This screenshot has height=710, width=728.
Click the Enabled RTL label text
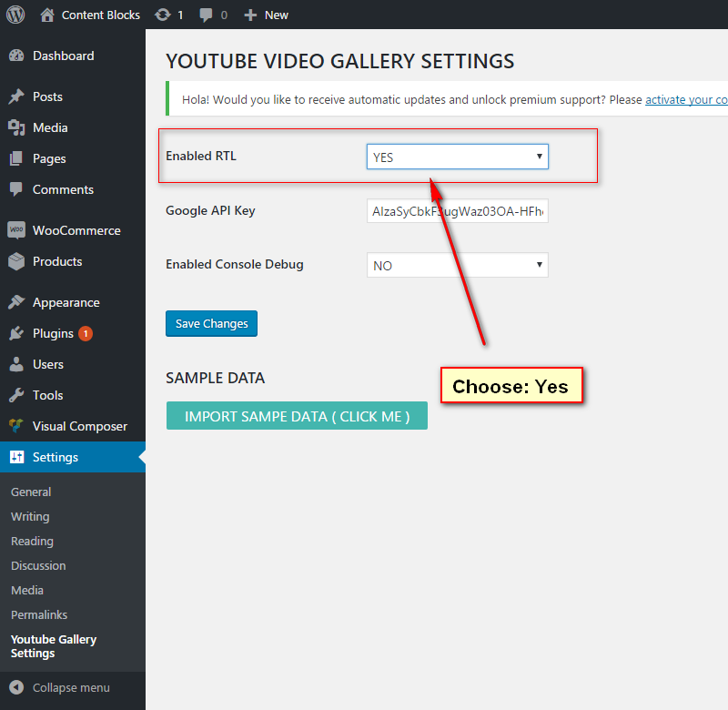201,156
